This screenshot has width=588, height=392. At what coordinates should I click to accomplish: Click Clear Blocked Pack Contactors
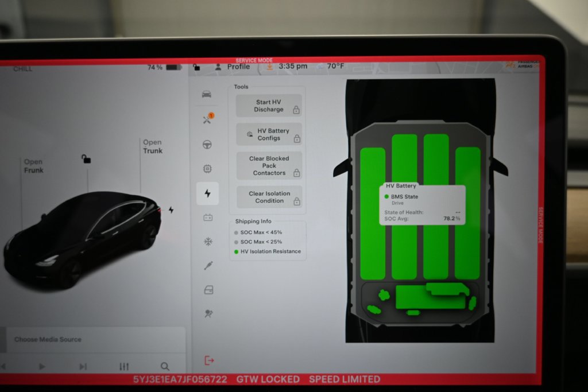click(269, 166)
